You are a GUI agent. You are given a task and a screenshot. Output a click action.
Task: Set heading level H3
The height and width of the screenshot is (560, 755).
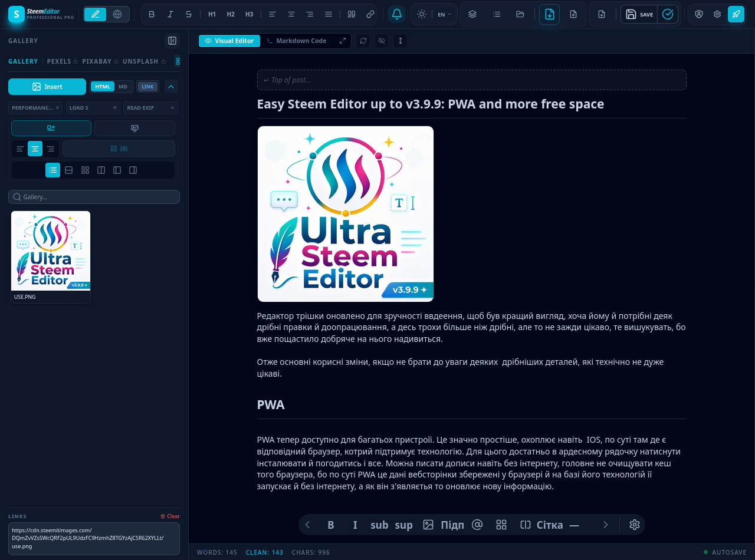point(250,14)
